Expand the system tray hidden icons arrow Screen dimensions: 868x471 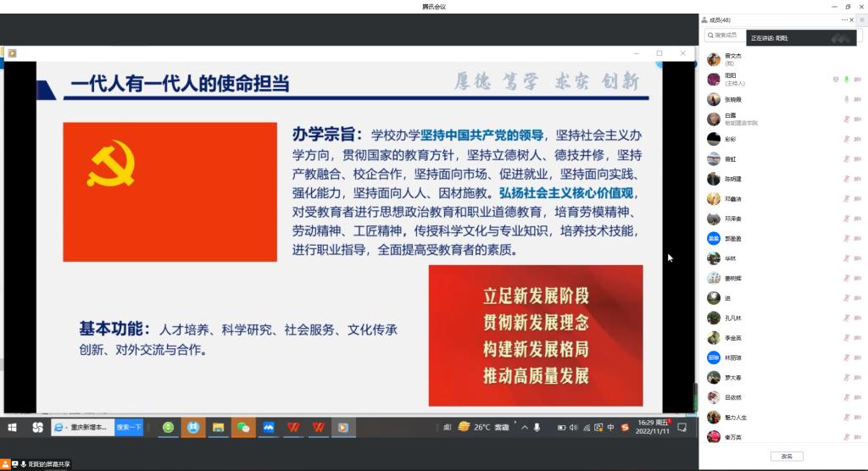coord(525,427)
